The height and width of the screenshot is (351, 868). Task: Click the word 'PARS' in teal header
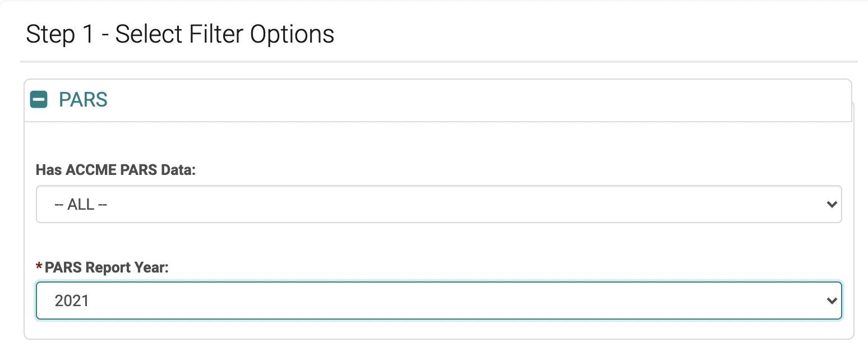coord(83,100)
